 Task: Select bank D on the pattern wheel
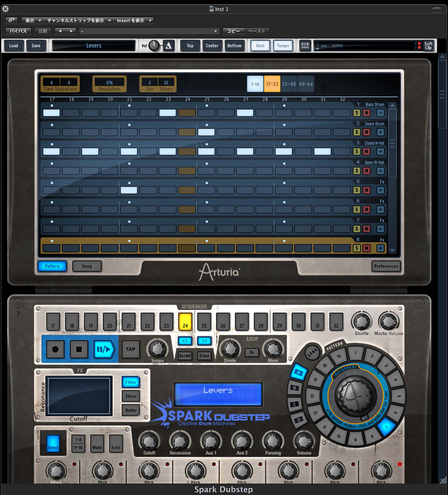298,420
